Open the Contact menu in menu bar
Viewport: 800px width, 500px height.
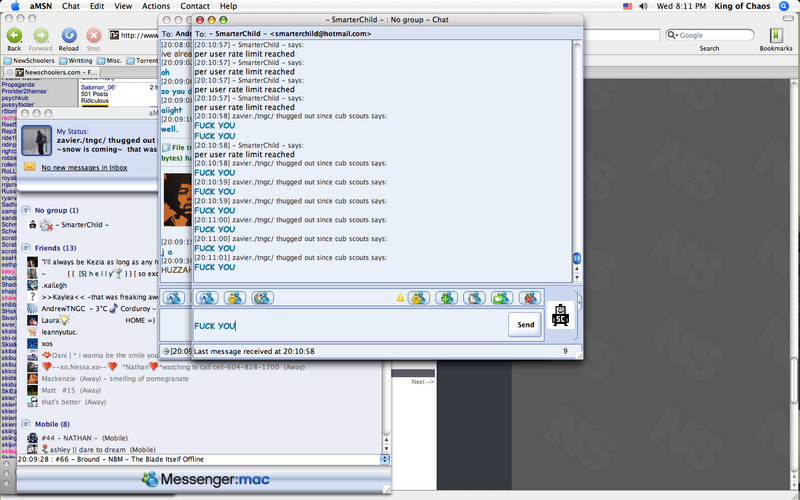pos(195,6)
